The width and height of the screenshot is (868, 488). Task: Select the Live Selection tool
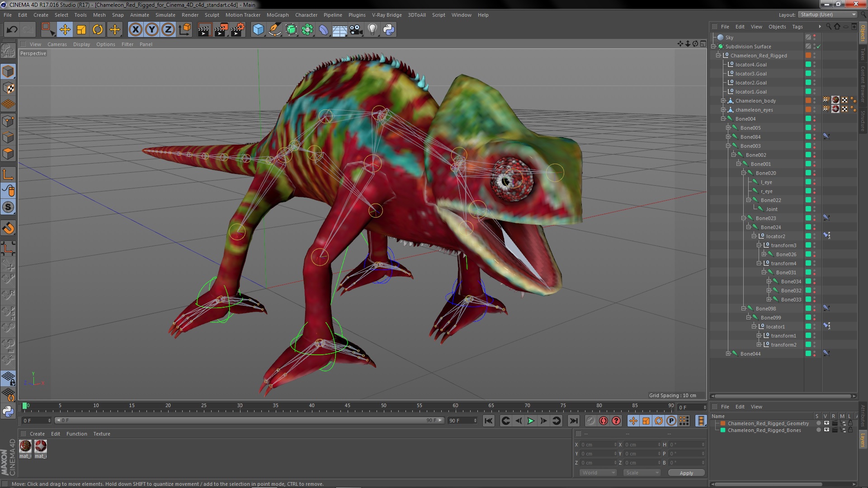[x=47, y=30]
